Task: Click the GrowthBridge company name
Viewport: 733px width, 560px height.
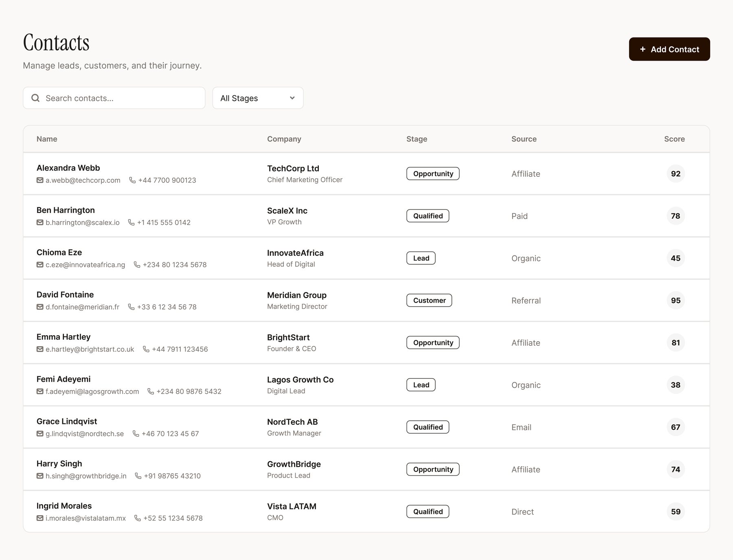Action: click(x=294, y=464)
